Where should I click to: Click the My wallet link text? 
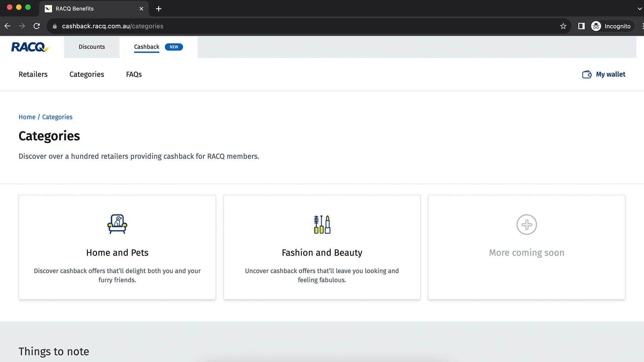610,74
